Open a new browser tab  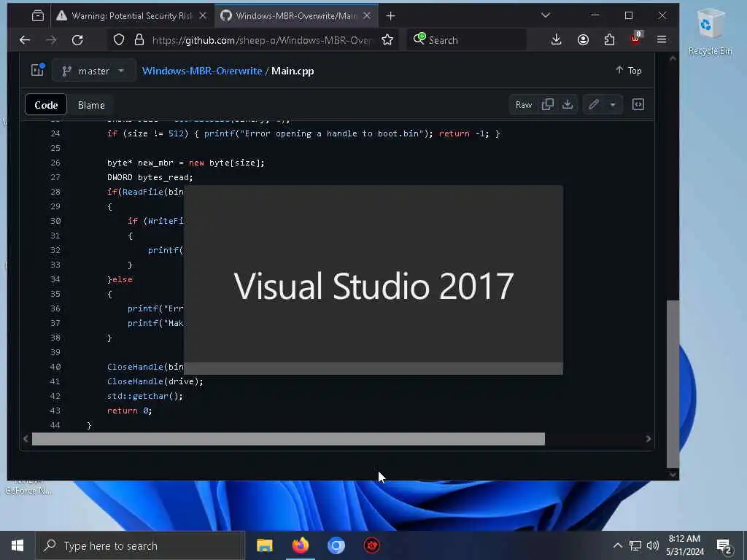pos(391,16)
